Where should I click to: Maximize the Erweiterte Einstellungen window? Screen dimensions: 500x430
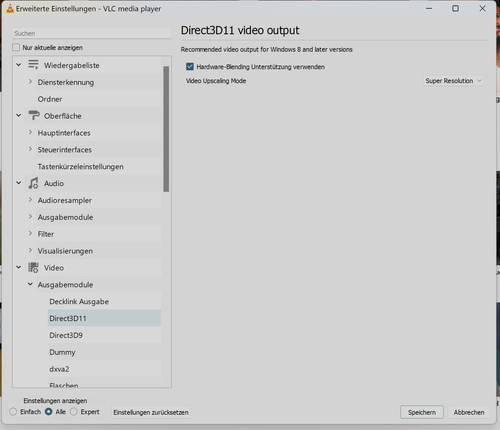point(455,9)
